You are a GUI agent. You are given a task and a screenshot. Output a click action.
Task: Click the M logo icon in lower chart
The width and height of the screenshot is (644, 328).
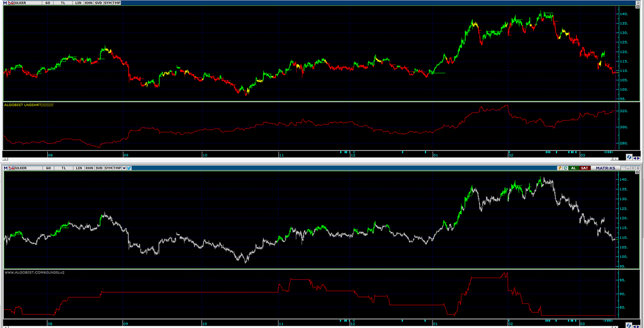[5, 168]
